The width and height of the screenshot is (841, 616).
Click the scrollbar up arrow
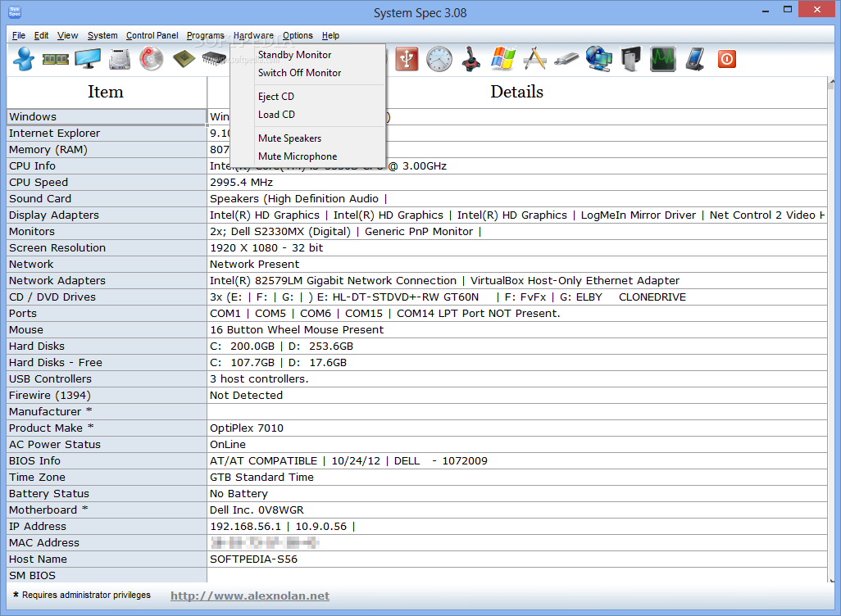[x=832, y=82]
